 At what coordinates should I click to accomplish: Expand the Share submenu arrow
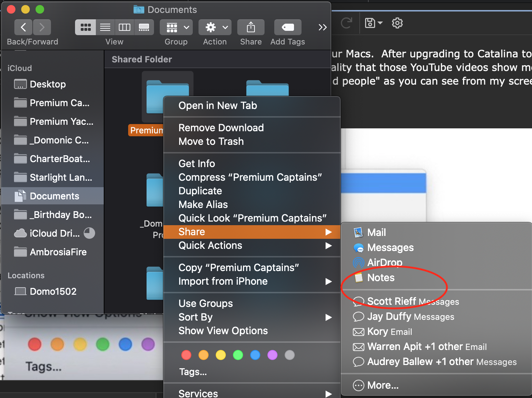pos(328,232)
